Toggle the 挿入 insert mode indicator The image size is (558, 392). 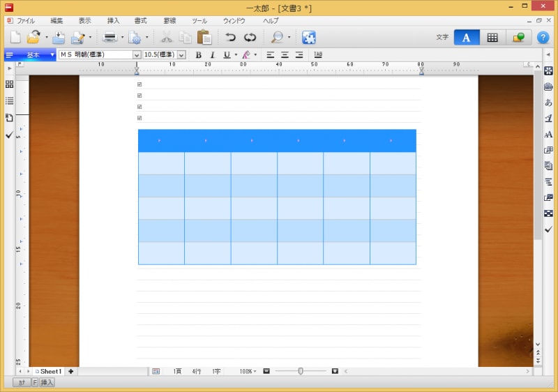tap(47, 382)
